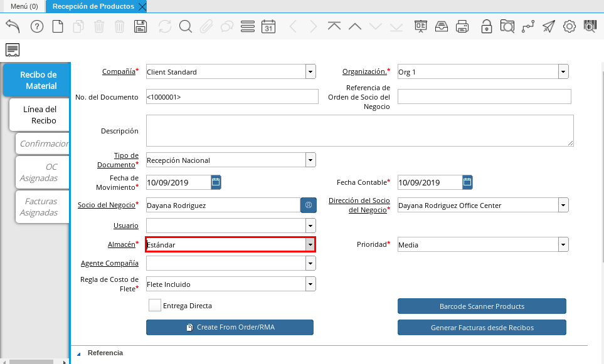Create a new record with the blank page icon
The height and width of the screenshot is (364, 604).
click(58, 26)
